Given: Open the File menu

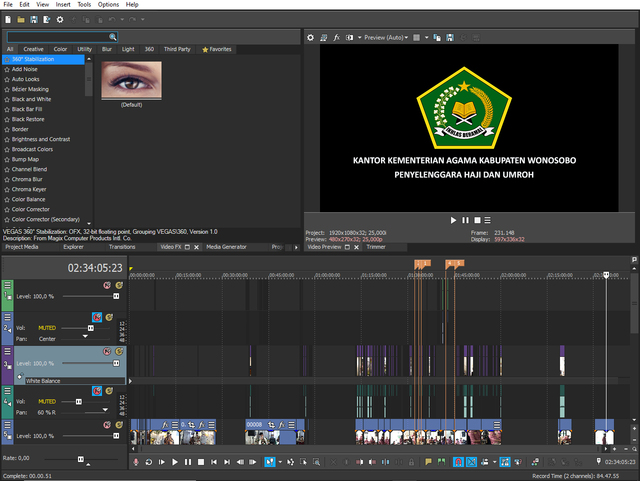Looking at the screenshot, I should 8,4.
